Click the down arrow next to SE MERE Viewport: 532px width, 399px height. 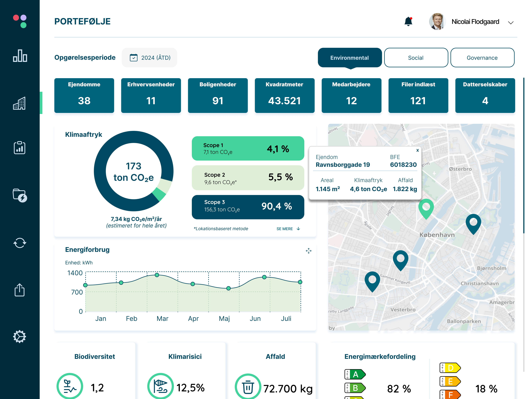(x=298, y=229)
